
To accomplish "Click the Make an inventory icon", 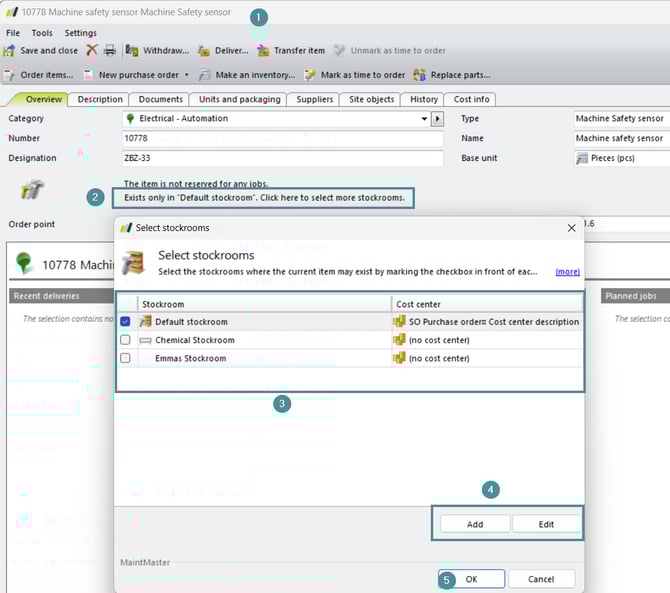I will pyautogui.click(x=204, y=75).
